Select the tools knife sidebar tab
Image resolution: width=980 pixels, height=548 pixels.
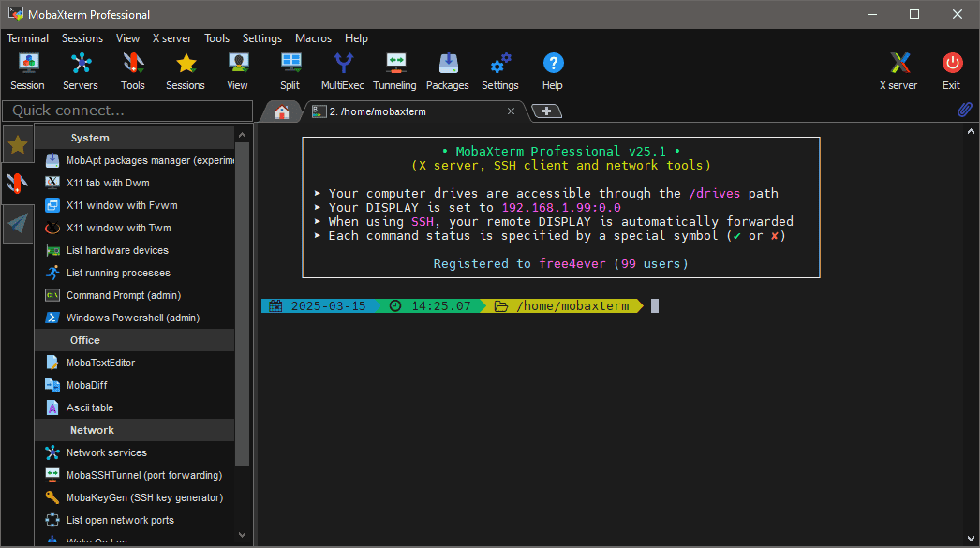coord(18,184)
